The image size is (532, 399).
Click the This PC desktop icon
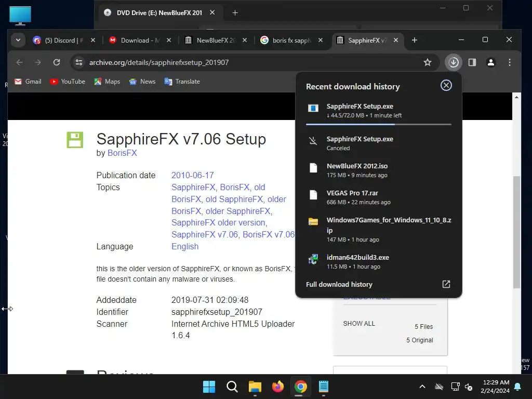[20, 16]
